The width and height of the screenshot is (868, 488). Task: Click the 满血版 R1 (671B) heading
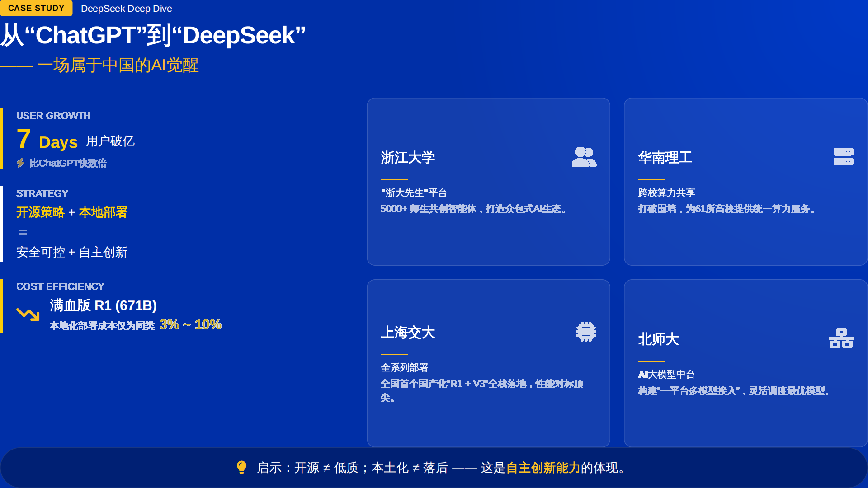point(103,305)
